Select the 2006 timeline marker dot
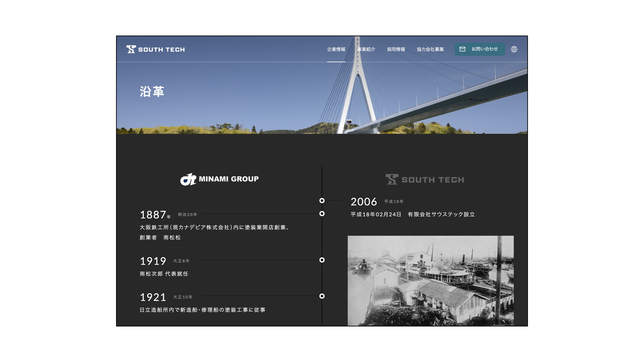Image resolution: width=644 pixels, height=362 pixels. point(322,200)
